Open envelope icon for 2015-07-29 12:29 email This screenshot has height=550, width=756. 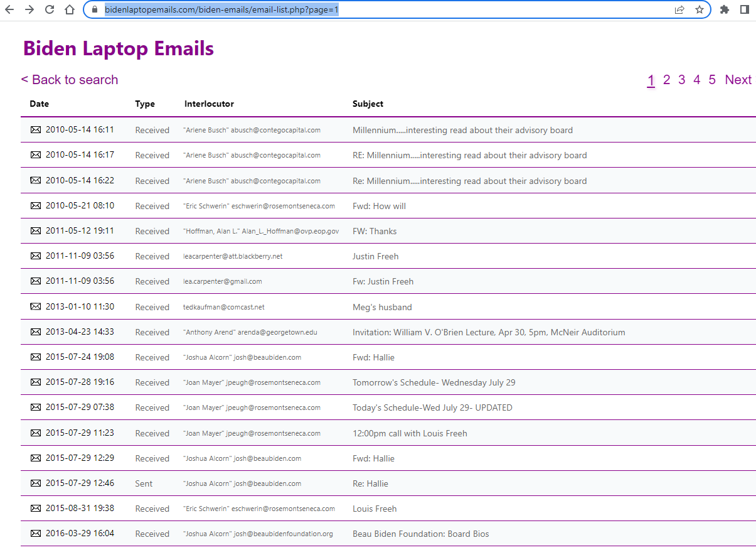coord(36,458)
